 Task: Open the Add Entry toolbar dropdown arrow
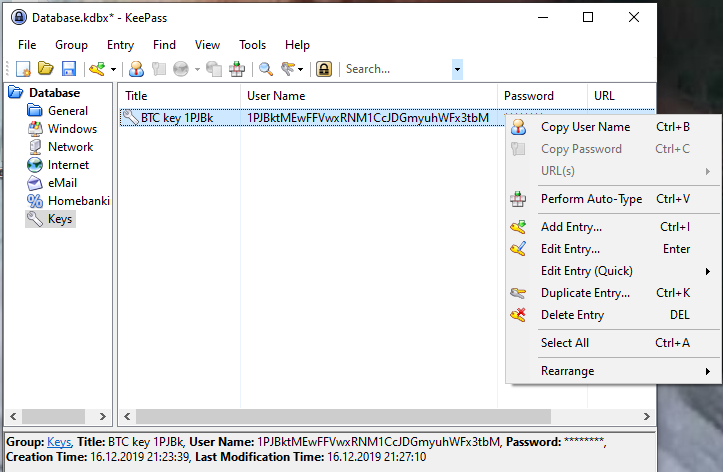pyautogui.click(x=113, y=70)
